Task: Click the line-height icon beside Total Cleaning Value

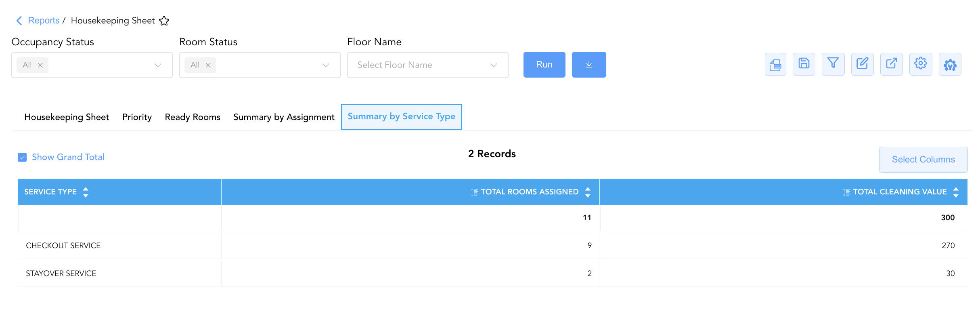Action: 847,192
